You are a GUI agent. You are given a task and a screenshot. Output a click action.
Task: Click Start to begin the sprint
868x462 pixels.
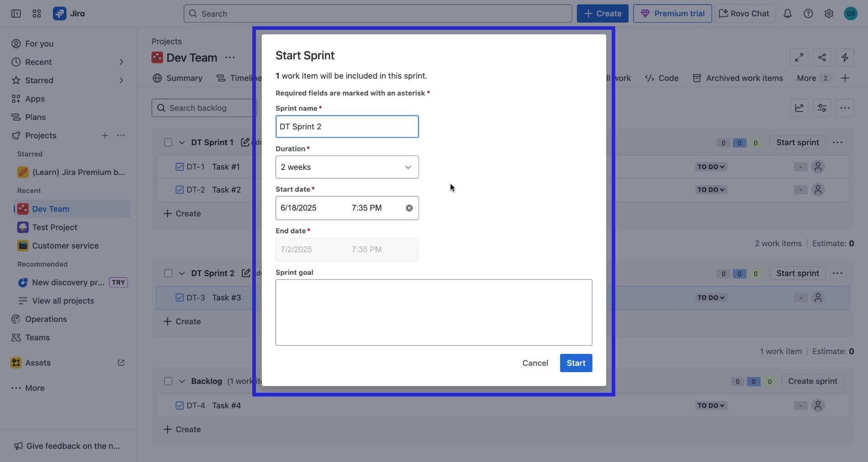click(576, 363)
